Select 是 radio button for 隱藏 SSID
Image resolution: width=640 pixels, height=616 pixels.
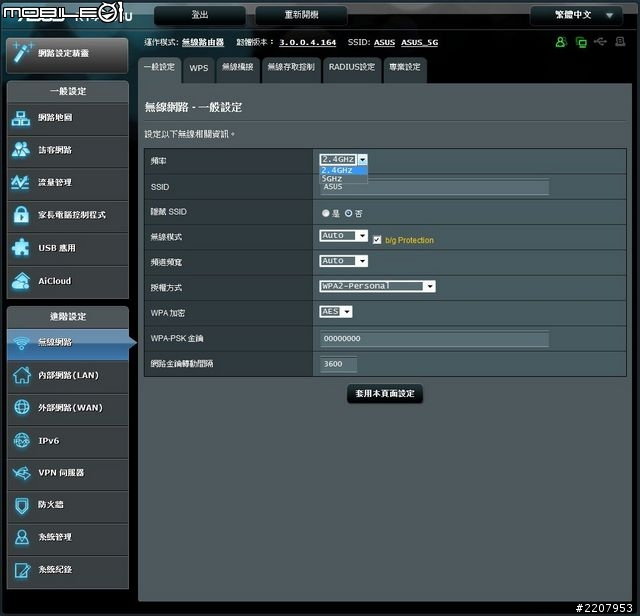coord(326,213)
